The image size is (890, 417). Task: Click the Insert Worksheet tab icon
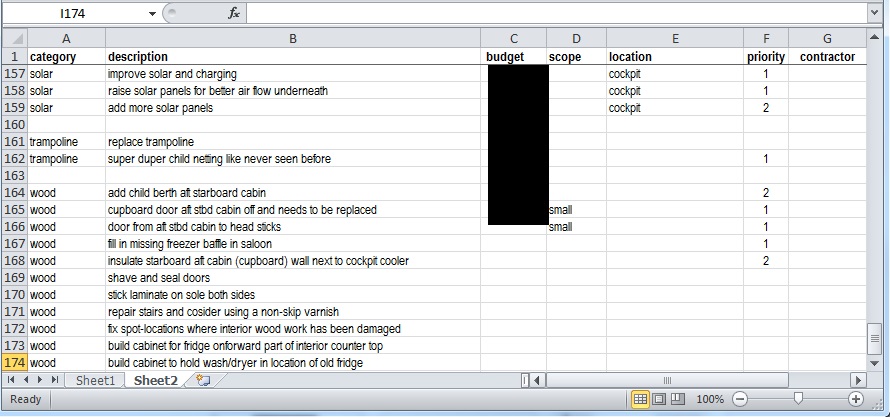[203, 380]
